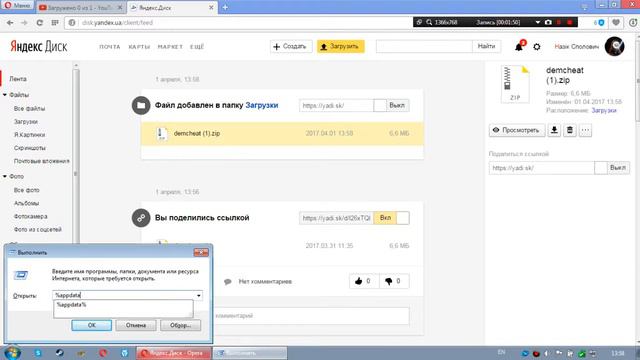Collapse the Фото sidebar section

click(x=5, y=176)
